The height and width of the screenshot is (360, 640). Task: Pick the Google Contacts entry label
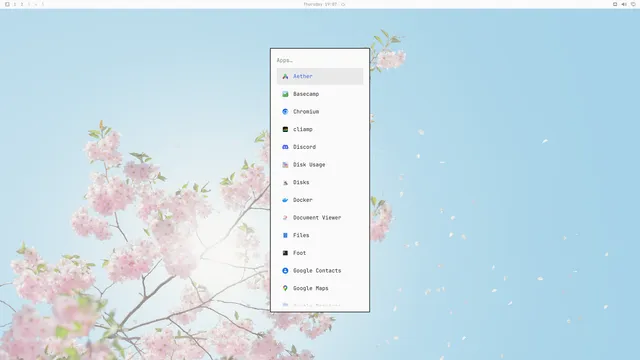(x=317, y=271)
